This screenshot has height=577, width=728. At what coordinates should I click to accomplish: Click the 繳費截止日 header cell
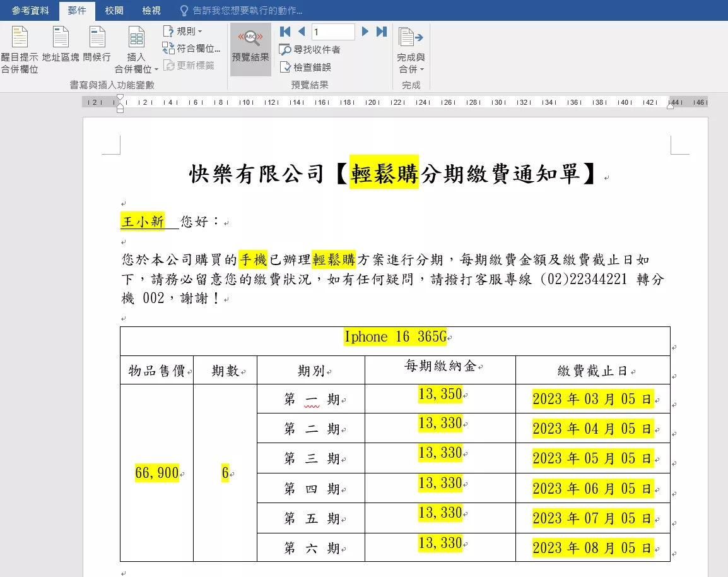click(592, 371)
